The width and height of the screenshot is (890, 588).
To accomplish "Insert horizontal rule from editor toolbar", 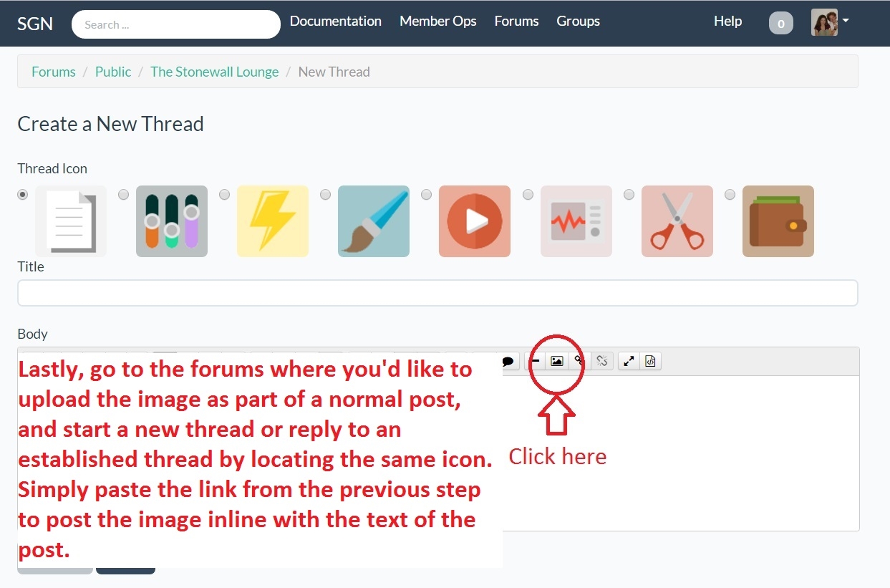I will coord(536,361).
